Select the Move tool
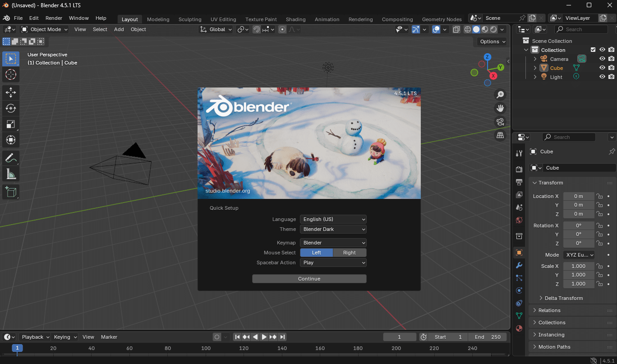This screenshot has height=364, width=617. click(10, 92)
